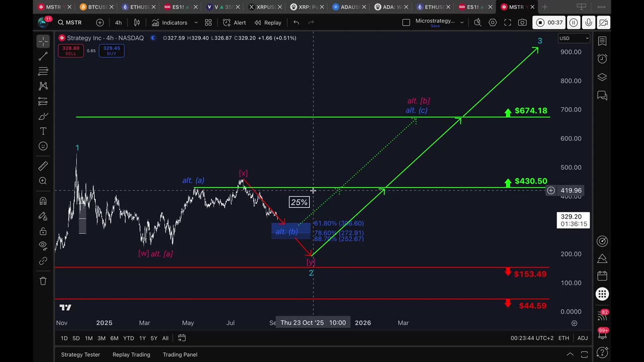Select the 5D date range

tap(76, 338)
